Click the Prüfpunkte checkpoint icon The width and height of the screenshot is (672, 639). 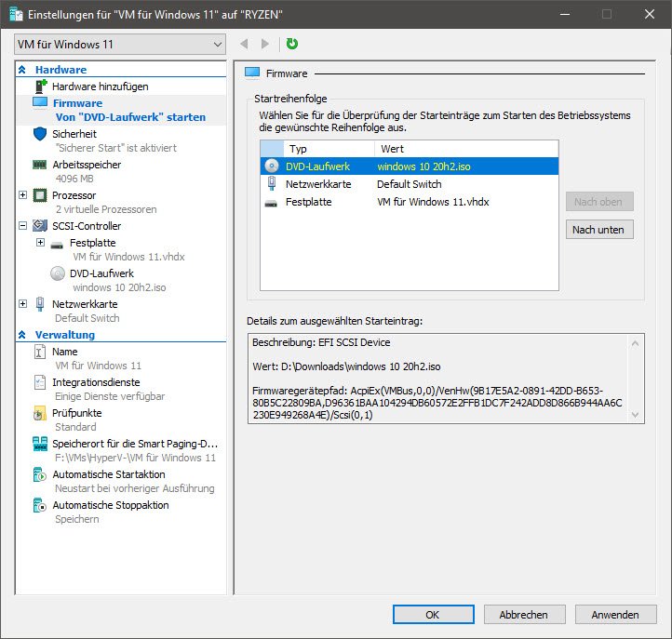pos(40,413)
